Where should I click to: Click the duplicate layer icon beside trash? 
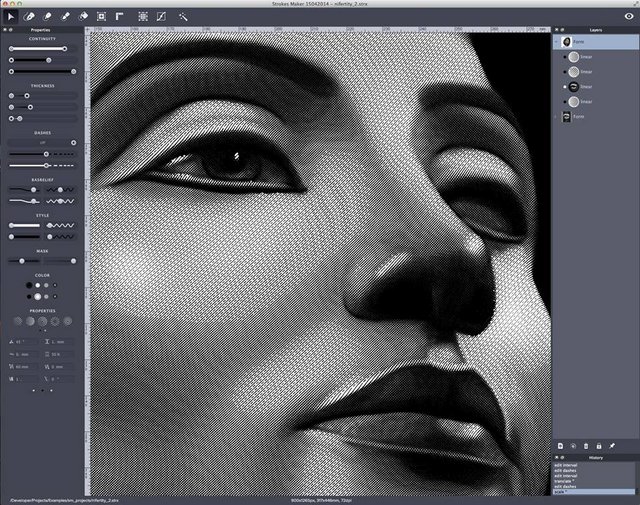573,446
